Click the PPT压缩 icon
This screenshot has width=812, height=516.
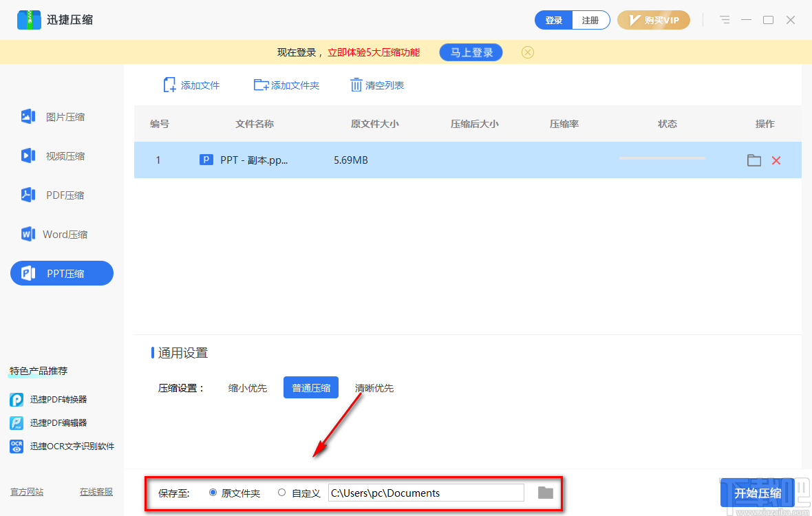(x=28, y=272)
